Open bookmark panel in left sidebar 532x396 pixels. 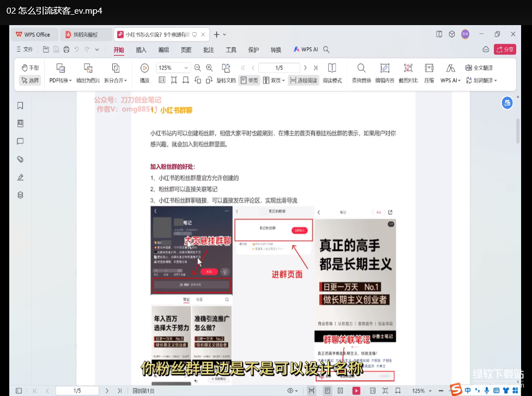[x=20, y=106]
